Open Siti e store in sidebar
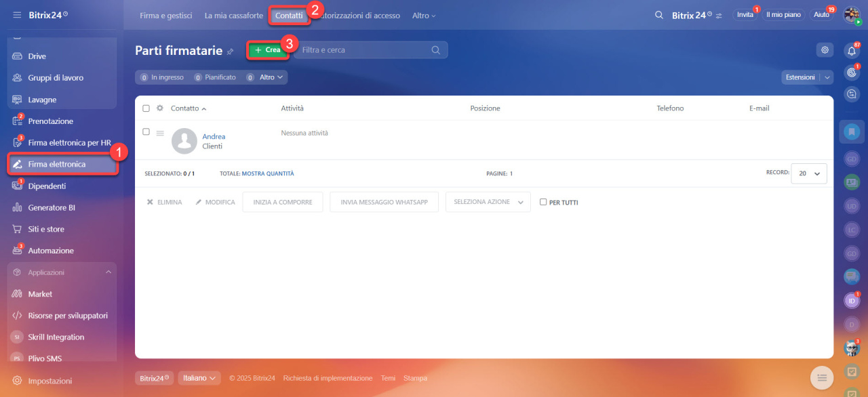 62,229
